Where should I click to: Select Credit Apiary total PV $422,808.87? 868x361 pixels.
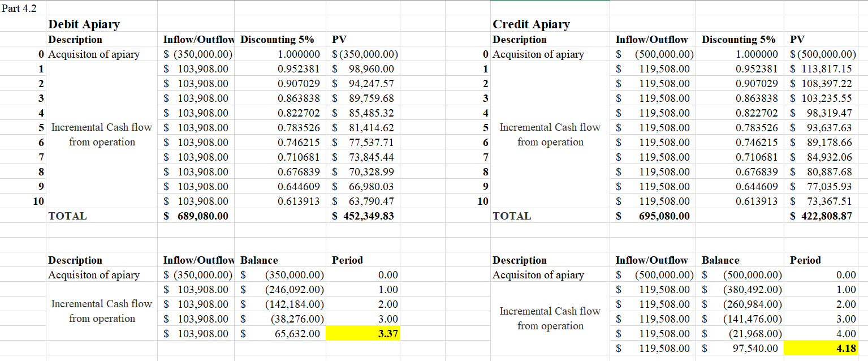point(821,216)
